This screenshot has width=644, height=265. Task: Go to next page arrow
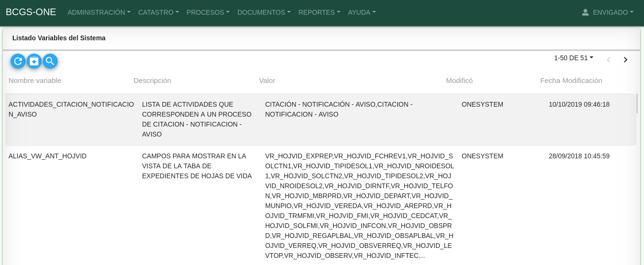point(626,60)
